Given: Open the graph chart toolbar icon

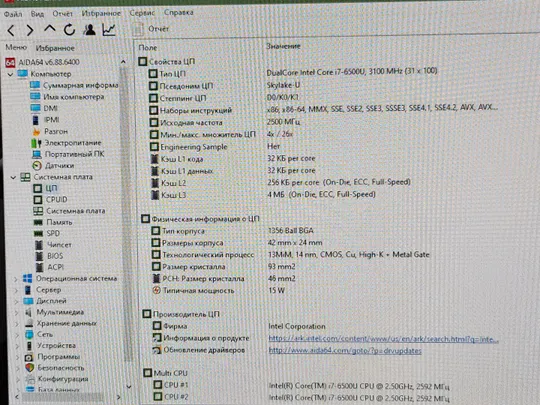Looking at the screenshot, I should pos(109,30).
